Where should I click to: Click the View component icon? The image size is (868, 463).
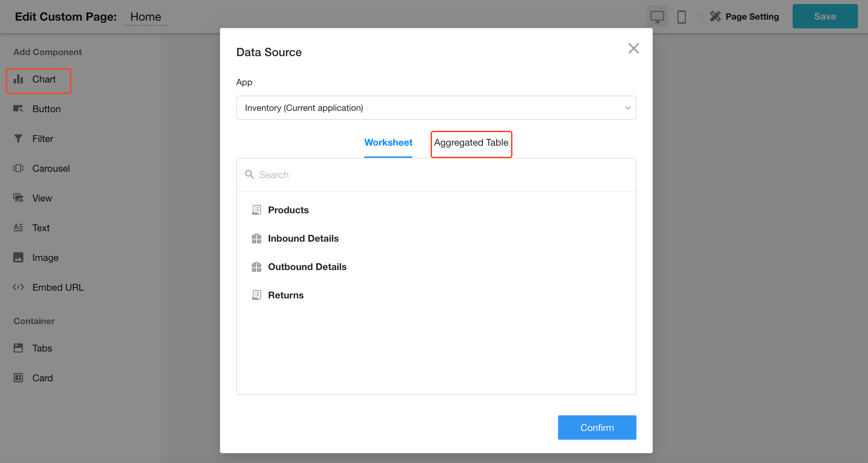click(x=18, y=198)
